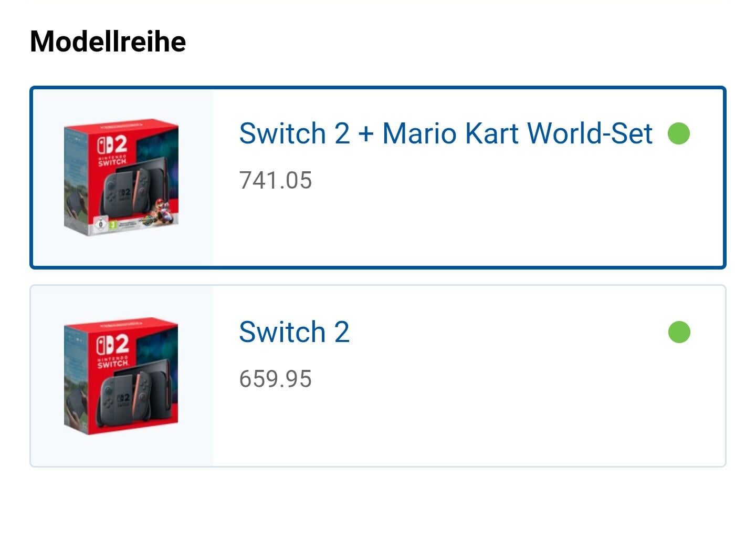Click USK age rating badge on bundle box
Image resolution: width=756 pixels, height=538 pixels.
coord(100,224)
